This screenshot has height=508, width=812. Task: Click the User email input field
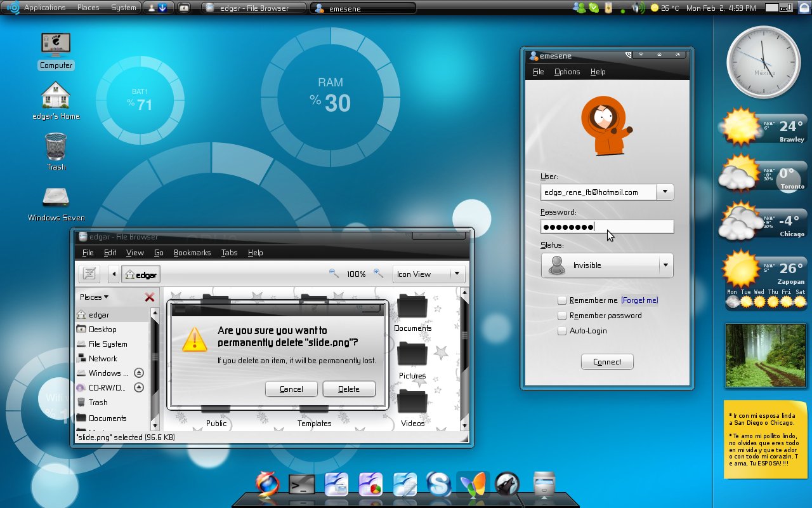(598, 192)
